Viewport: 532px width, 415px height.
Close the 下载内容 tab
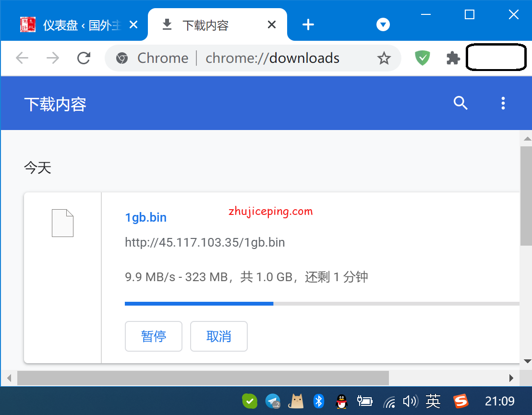pos(272,25)
